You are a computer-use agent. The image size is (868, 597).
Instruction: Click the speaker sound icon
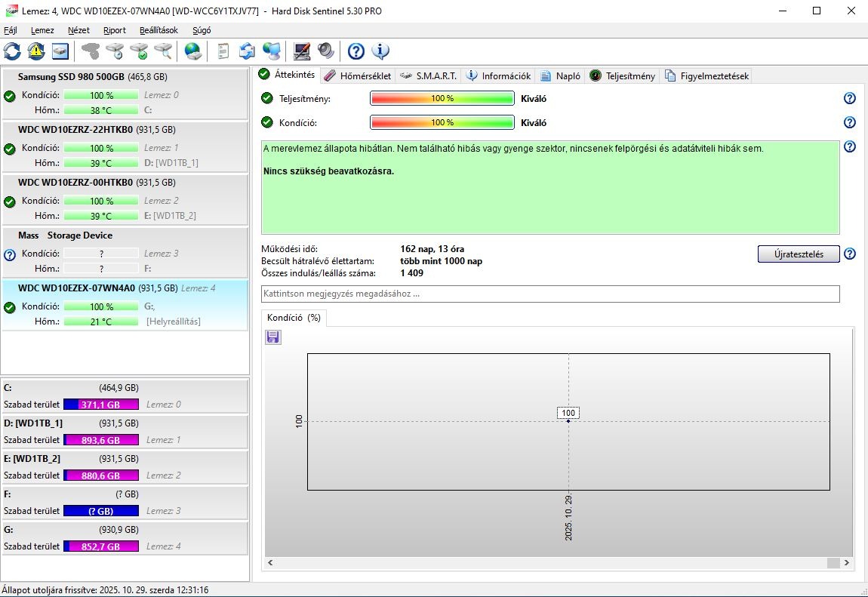pyautogui.click(x=326, y=51)
